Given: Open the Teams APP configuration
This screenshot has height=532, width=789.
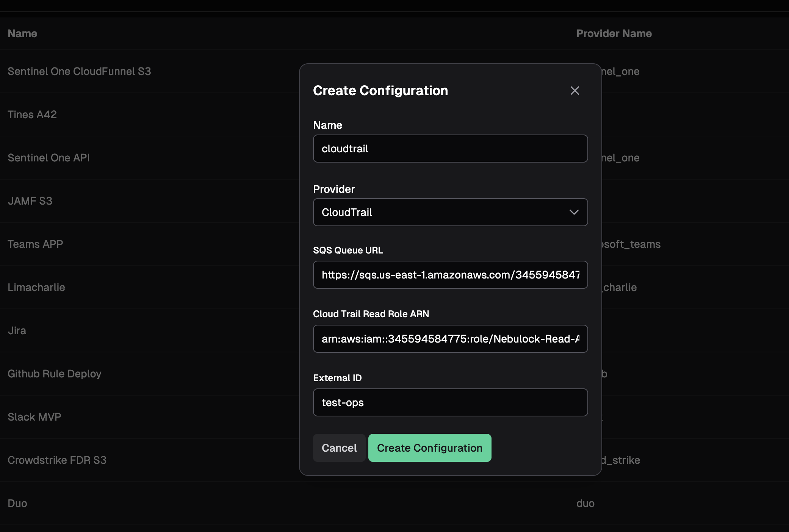Looking at the screenshot, I should tap(35, 244).
